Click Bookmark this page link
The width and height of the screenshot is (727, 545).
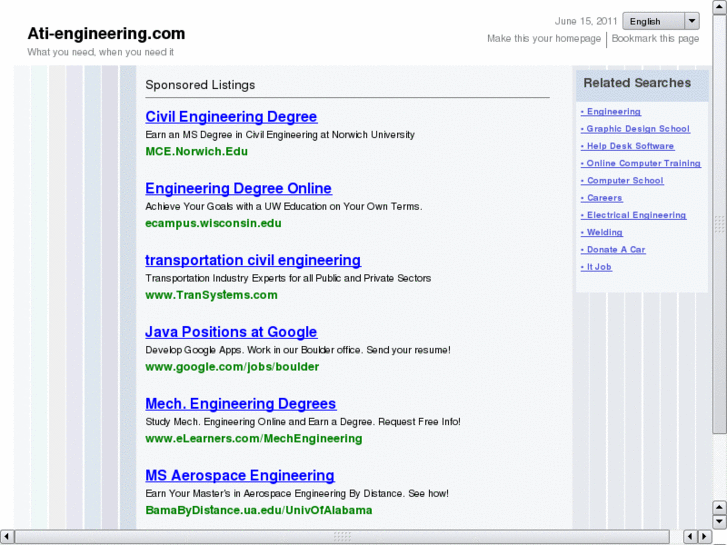click(x=655, y=38)
